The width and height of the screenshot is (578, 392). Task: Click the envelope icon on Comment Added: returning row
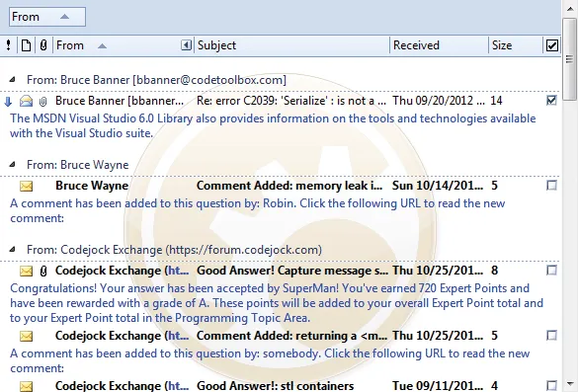pos(26,336)
